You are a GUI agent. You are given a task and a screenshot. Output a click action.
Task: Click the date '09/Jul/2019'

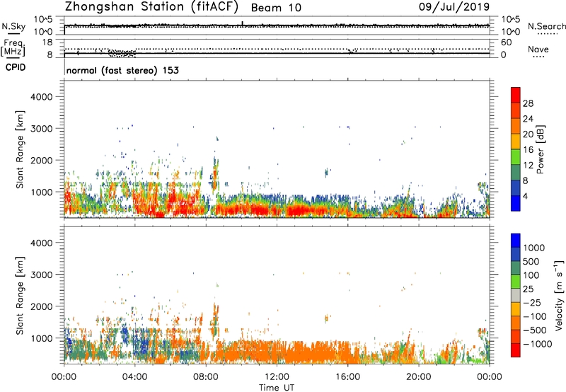click(x=454, y=7)
